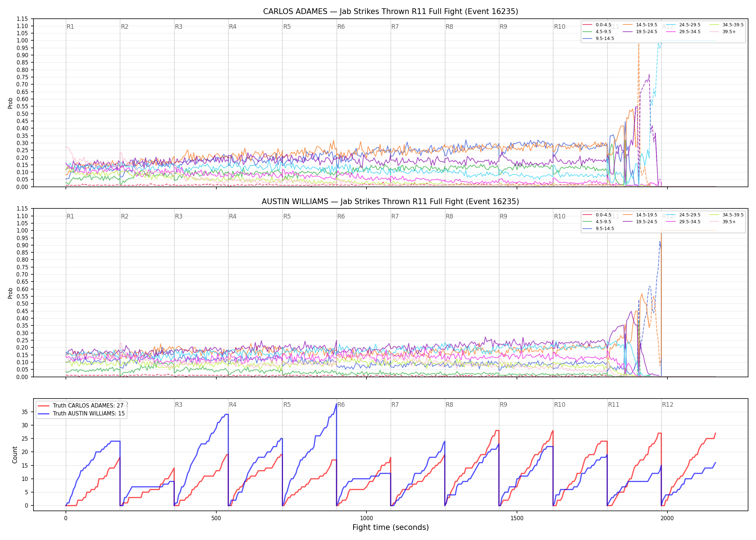Viewport: 756px width, 540px height.
Task: Click the R1 round marker in Carlos Adames chart
Action: tap(70, 27)
